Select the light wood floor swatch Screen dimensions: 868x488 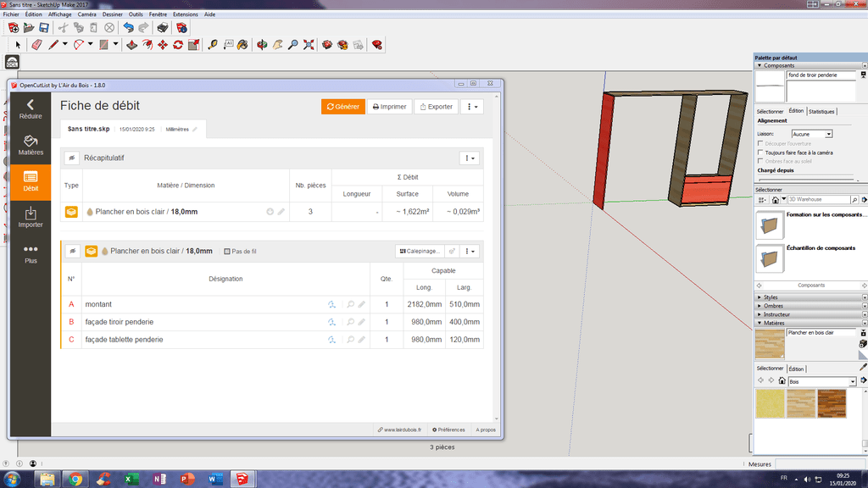tap(801, 402)
